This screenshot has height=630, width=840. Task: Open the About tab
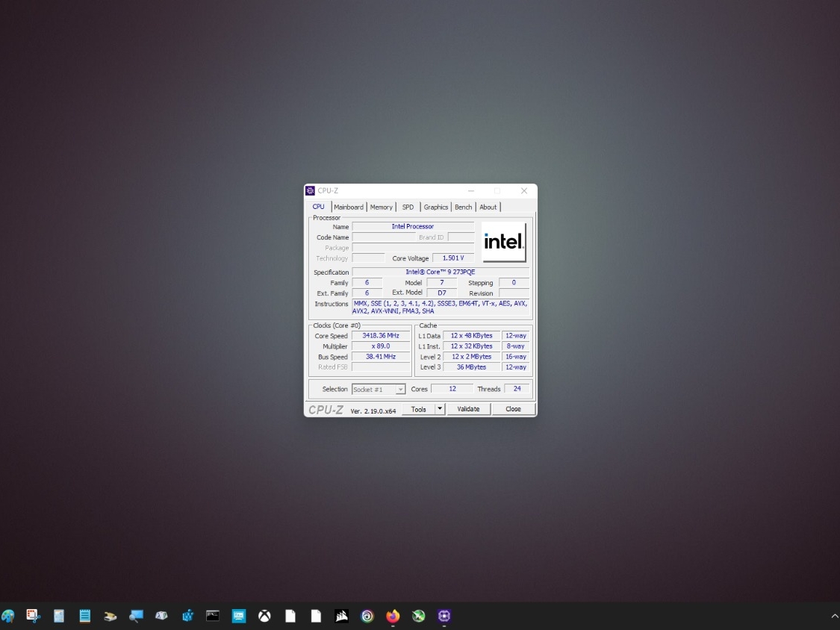pyautogui.click(x=488, y=208)
